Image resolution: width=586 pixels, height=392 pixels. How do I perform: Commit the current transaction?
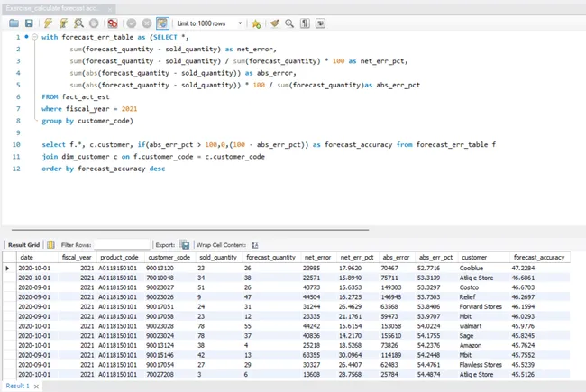click(x=132, y=23)
